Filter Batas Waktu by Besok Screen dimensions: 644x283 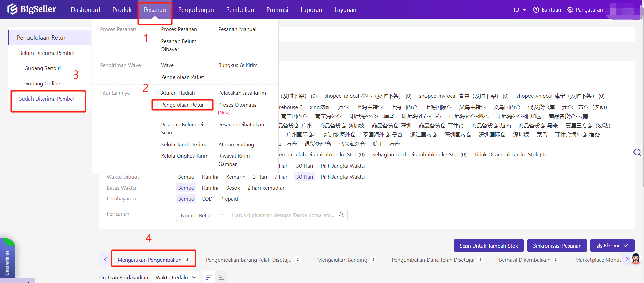tap(233, 188)
